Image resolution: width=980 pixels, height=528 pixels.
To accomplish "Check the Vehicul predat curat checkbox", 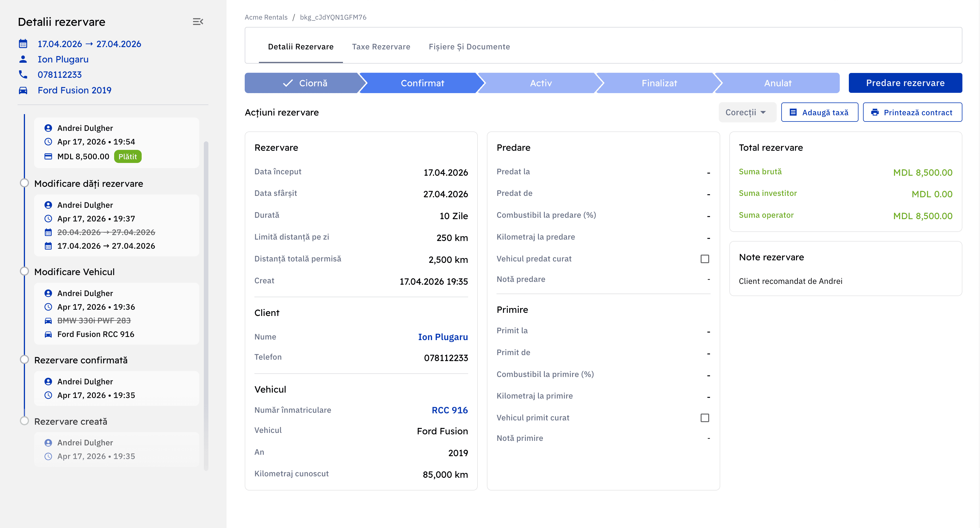I will coord(705,259).
